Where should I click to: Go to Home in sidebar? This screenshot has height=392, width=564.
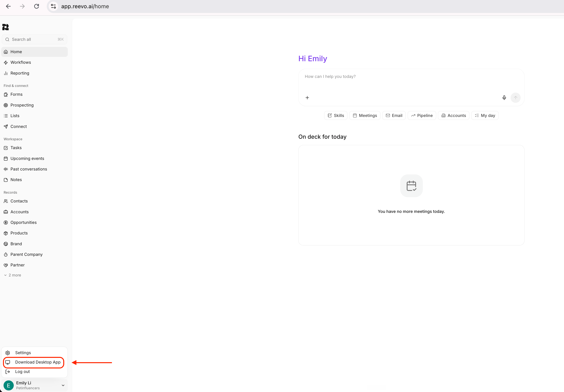(x=34, y=52)
